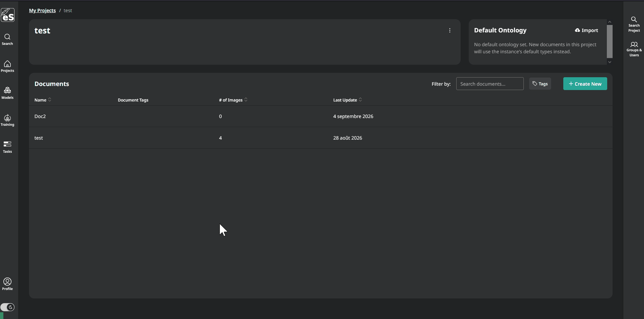Open the Profile menu
Screen dimensions: 644x319
click(7, 284)
